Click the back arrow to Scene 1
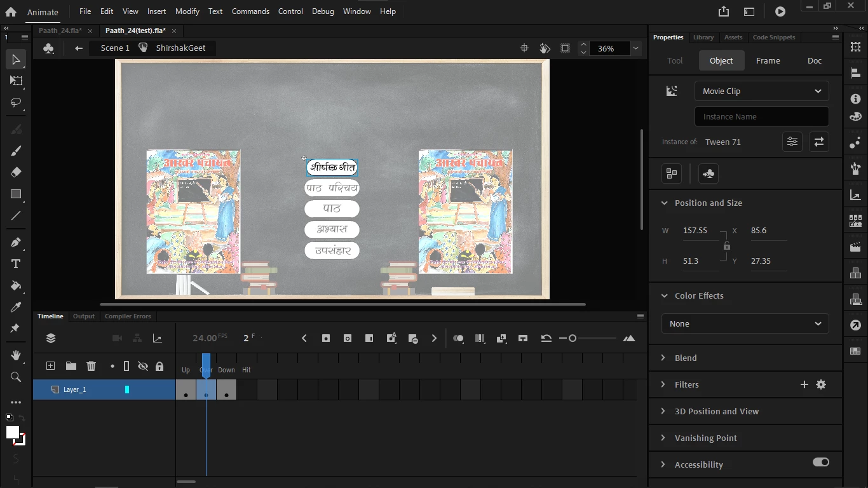The image size is (868, 488). 79,48
